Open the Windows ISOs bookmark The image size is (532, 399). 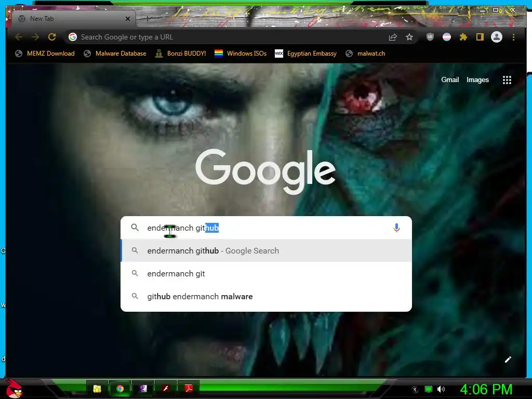241,54
